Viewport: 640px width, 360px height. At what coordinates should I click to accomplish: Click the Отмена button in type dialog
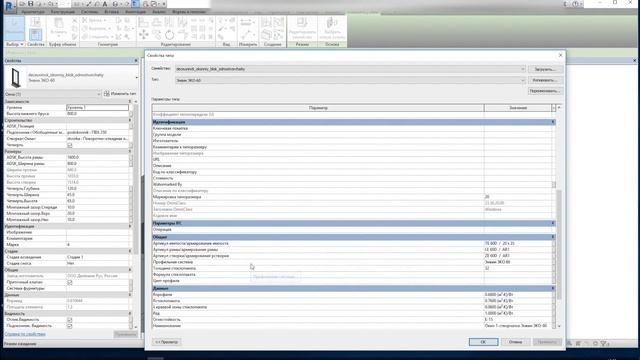[516, 342]
